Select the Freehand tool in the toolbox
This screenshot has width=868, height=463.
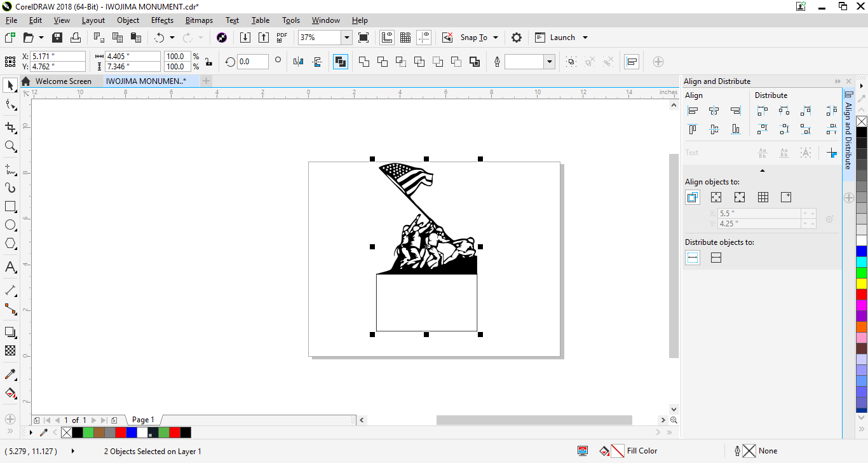coord(10,169)
